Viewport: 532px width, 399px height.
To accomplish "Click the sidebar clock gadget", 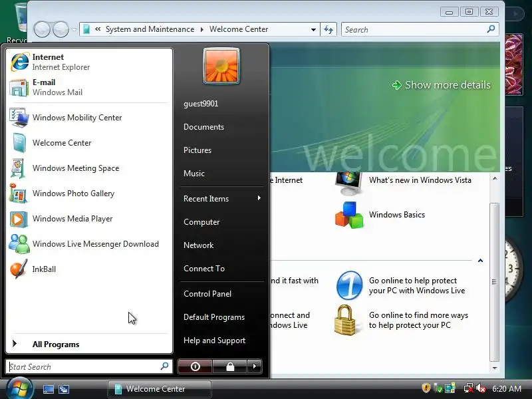I will click(513, 269).
